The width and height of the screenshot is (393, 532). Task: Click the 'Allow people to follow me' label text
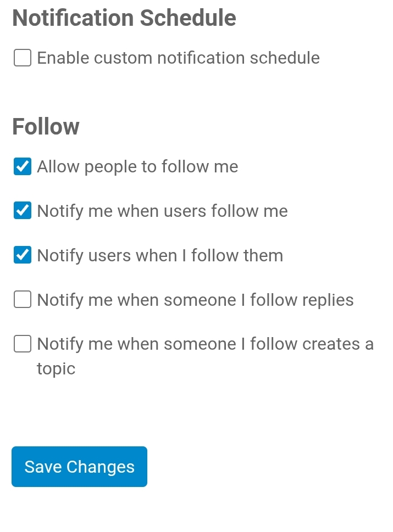(x=137, y=166)
